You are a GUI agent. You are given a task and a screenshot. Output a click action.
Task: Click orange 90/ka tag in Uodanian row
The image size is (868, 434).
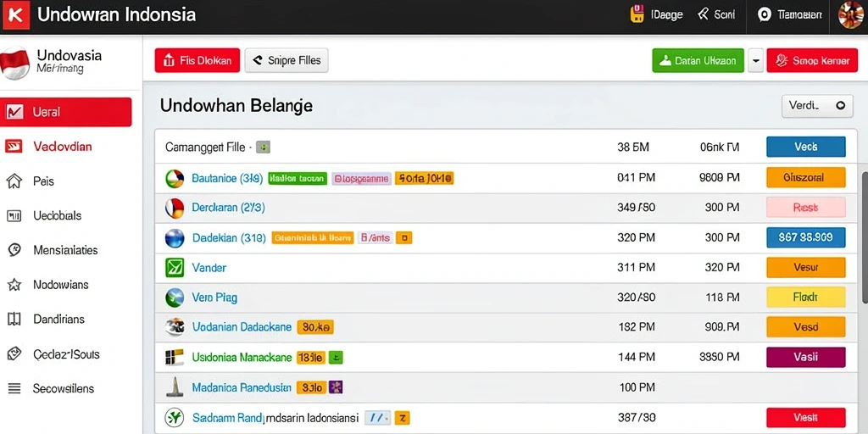click(x=315, y=327)
